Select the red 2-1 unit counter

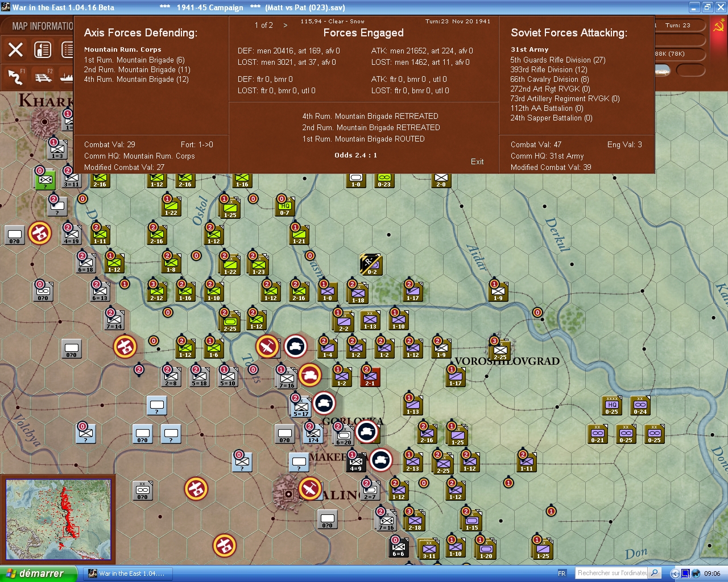[370, 377]
